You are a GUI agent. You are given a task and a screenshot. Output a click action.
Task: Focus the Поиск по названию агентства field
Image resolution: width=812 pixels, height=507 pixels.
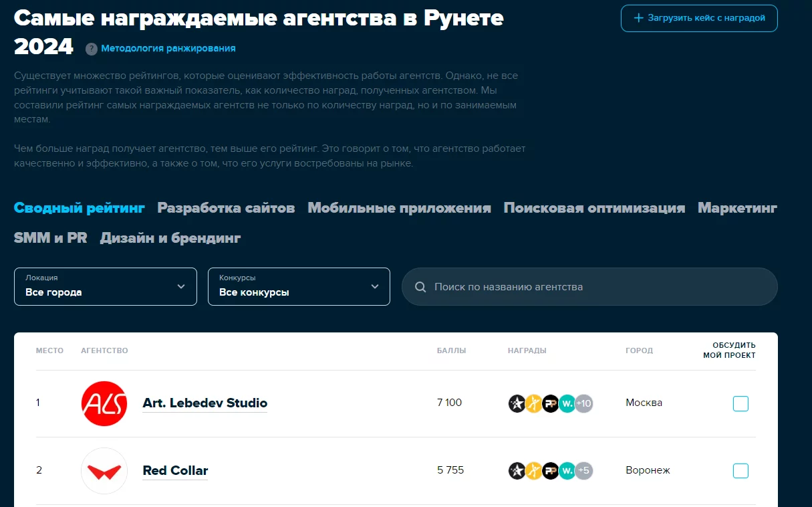[589, 287]
